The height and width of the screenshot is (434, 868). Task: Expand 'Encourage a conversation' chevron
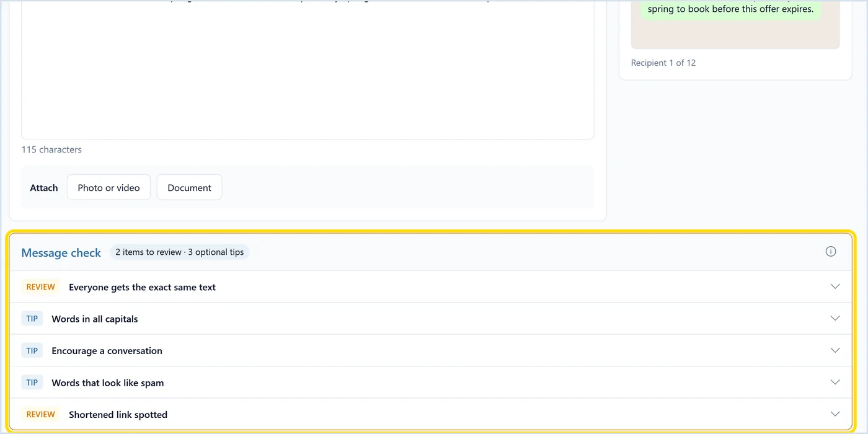pos(835,350)
